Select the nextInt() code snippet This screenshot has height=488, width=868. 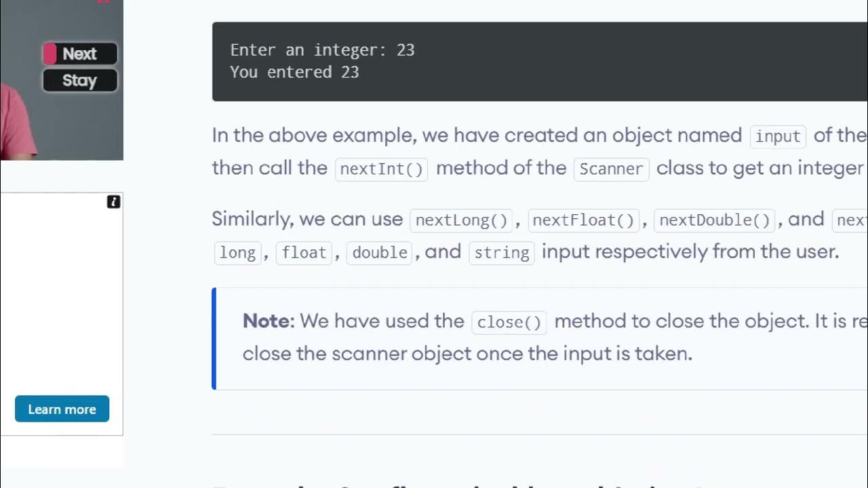click(x=381, y=169)
